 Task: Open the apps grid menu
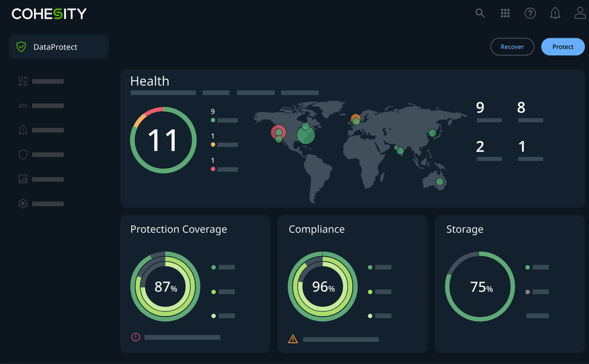505,13
